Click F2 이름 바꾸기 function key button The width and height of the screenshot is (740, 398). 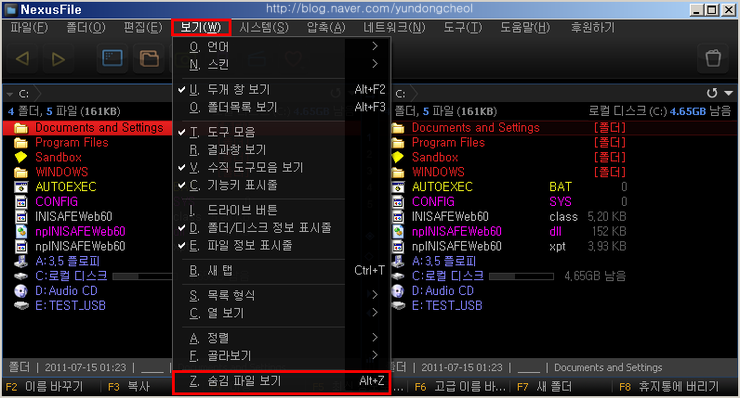pos(45,387)
